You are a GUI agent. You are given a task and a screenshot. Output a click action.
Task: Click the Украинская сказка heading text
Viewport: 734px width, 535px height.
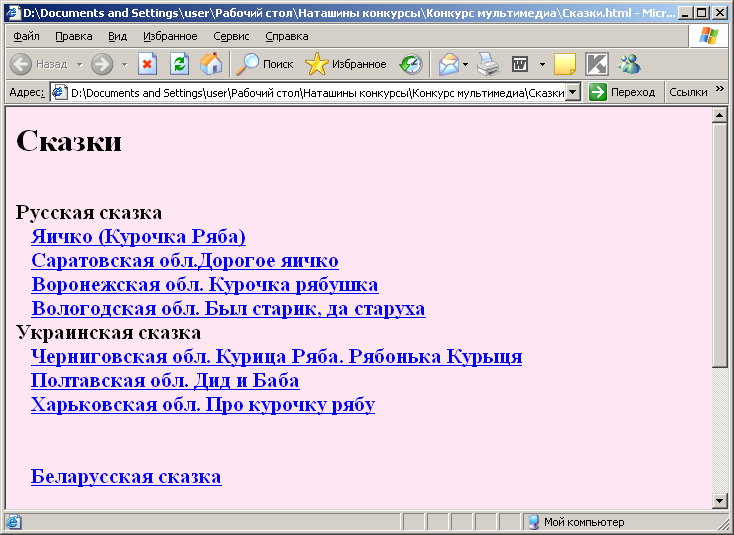point(109,332)
